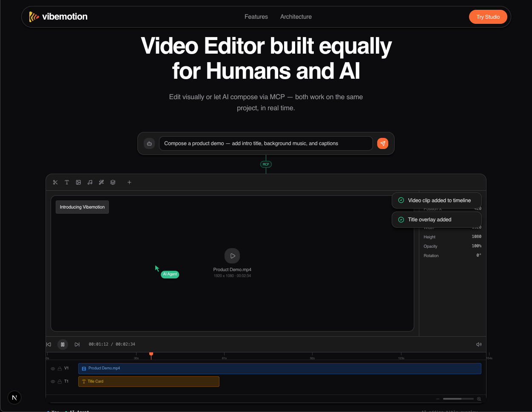This screenshot has height=412, width=532.
Task: Send the prompt with the orange arrow button
Action: (383, 143)
